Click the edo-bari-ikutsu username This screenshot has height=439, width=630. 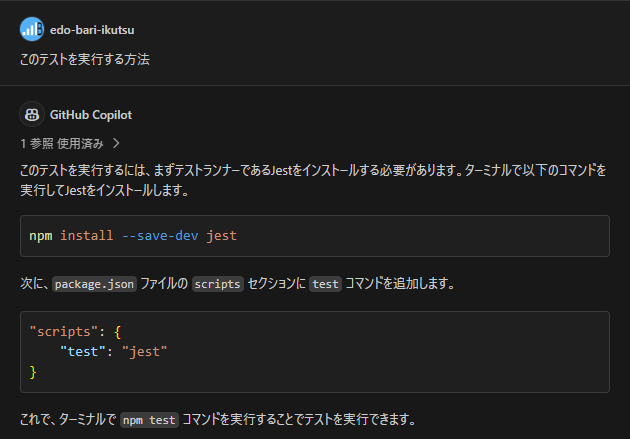pyautogui.click(x=93, y=29)
